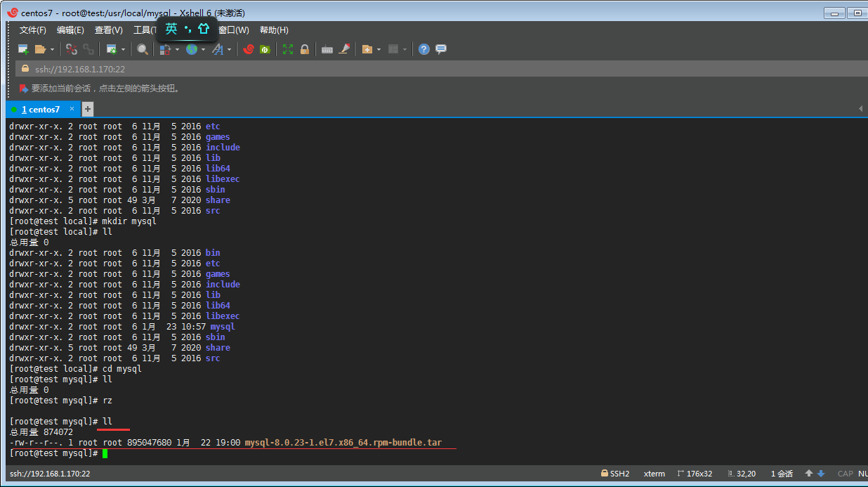Expand the font settings dropdown arrow
This screenshot has width=868, height=487.
click(x=230, y=49)
